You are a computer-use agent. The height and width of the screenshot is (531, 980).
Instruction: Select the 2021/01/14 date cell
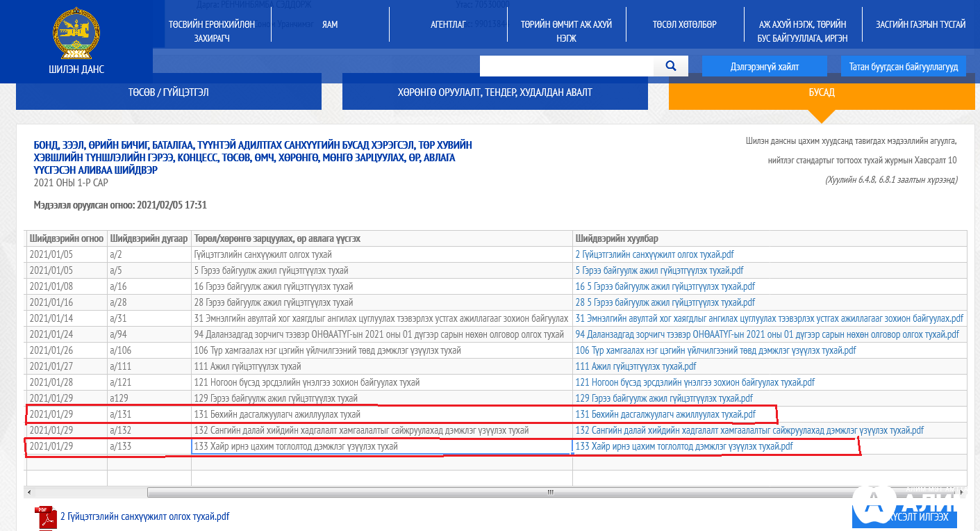[67, 318]
